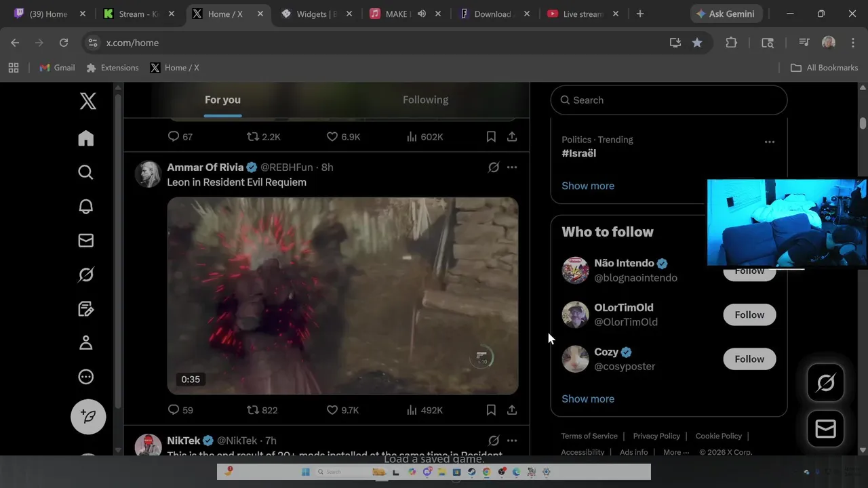Open the Lists/Articles sidebar icon

click(x=86, y=309)
